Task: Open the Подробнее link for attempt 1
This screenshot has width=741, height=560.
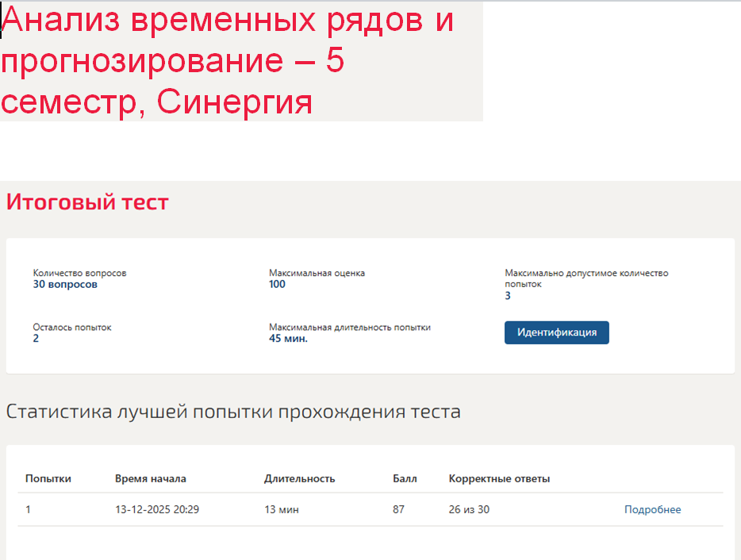Action: point(653,509)
